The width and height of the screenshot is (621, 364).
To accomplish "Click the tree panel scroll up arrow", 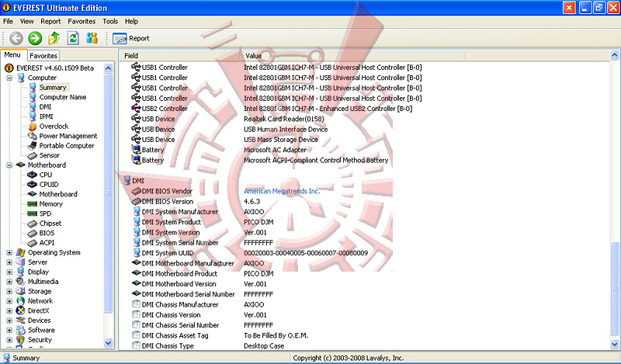I will point(108,68).
